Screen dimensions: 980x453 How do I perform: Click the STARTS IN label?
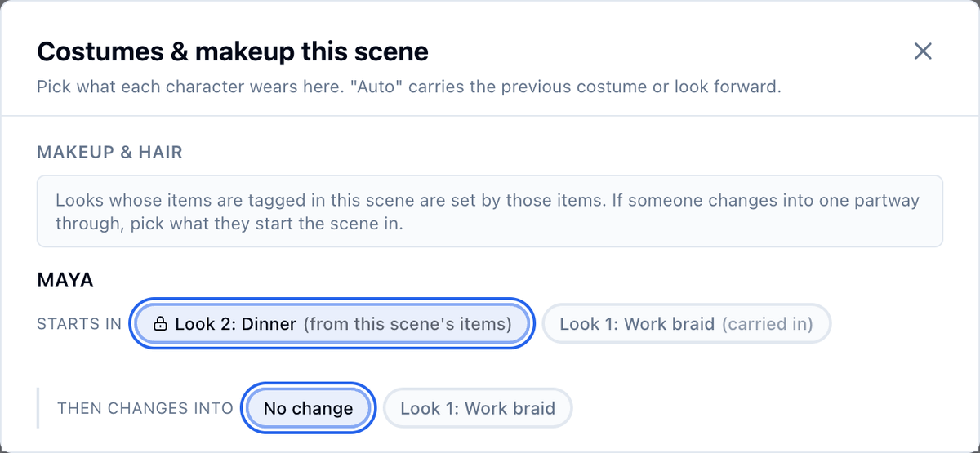(79, 324)
